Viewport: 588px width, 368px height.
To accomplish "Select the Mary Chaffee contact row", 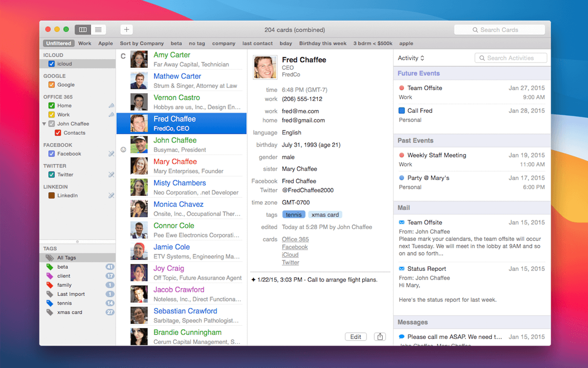I will pos(182,166).
